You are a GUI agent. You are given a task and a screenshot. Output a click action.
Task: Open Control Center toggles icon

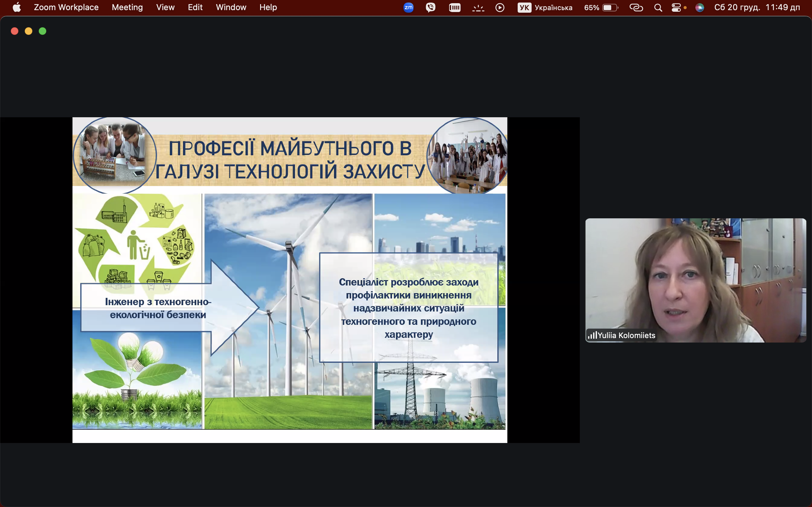(676, 7)
